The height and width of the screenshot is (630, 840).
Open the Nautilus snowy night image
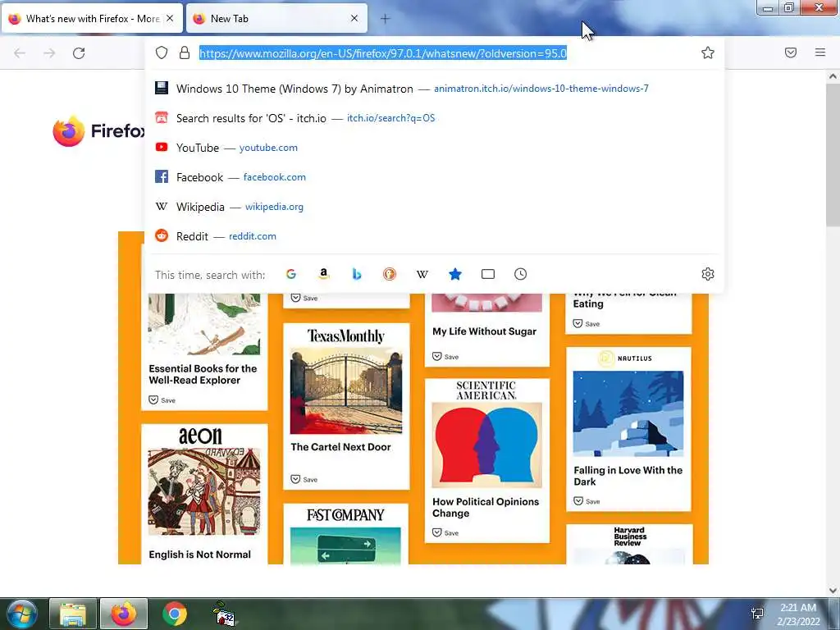[x=628, y=413]
